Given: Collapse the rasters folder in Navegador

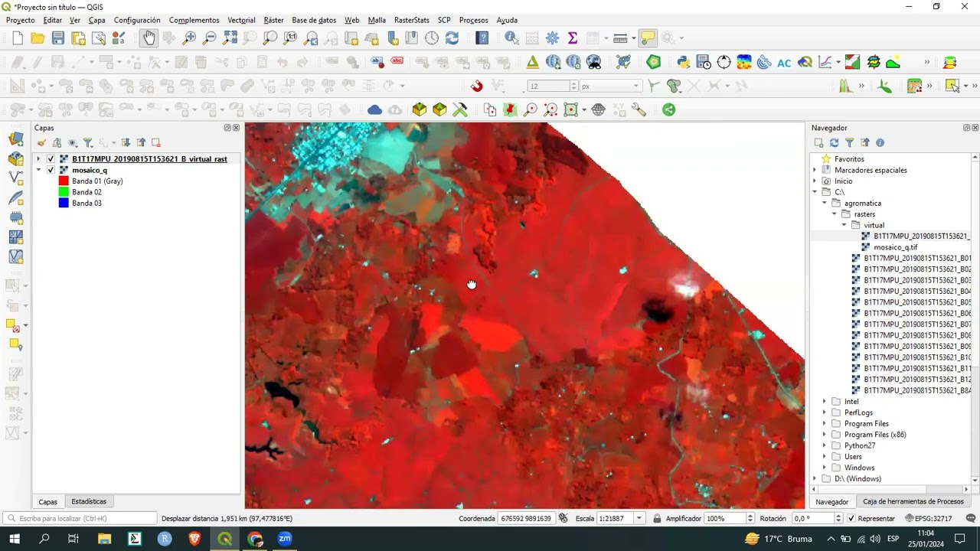Looking at the screenshot, I should pos(835,214).
